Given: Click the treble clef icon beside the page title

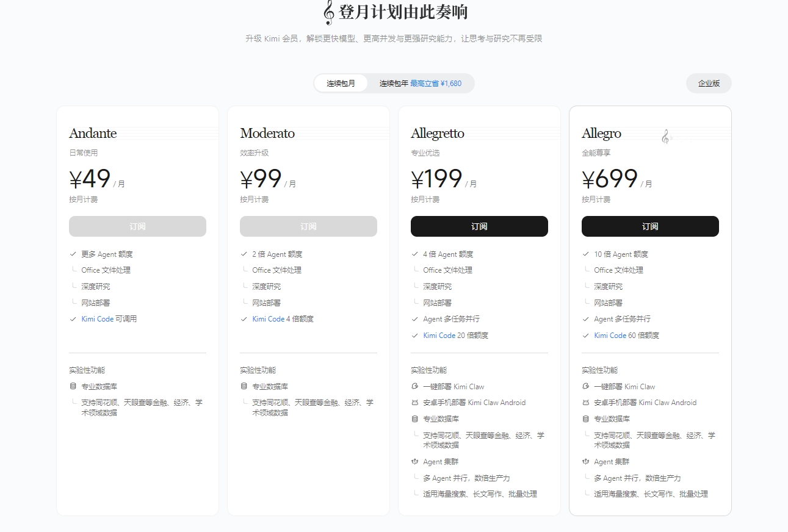Looking at the screenshot, I should (328, 12).
